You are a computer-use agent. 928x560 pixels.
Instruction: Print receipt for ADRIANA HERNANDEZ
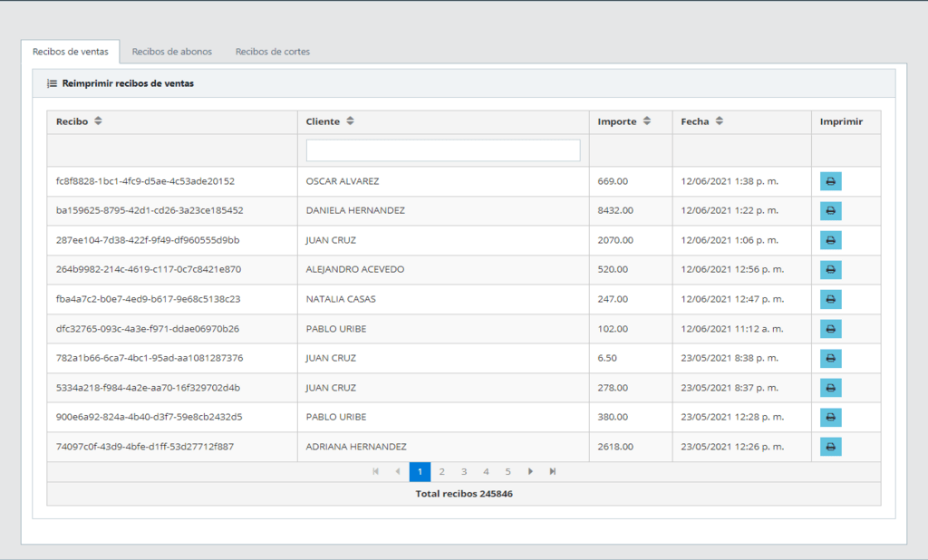[831, 447]
